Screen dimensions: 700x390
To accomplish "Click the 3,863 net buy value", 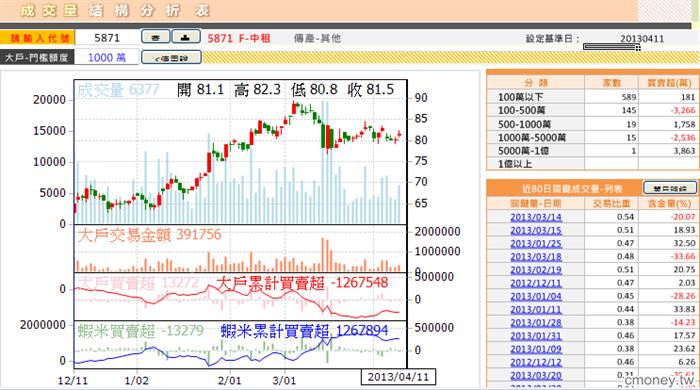I will coord(684,151).
